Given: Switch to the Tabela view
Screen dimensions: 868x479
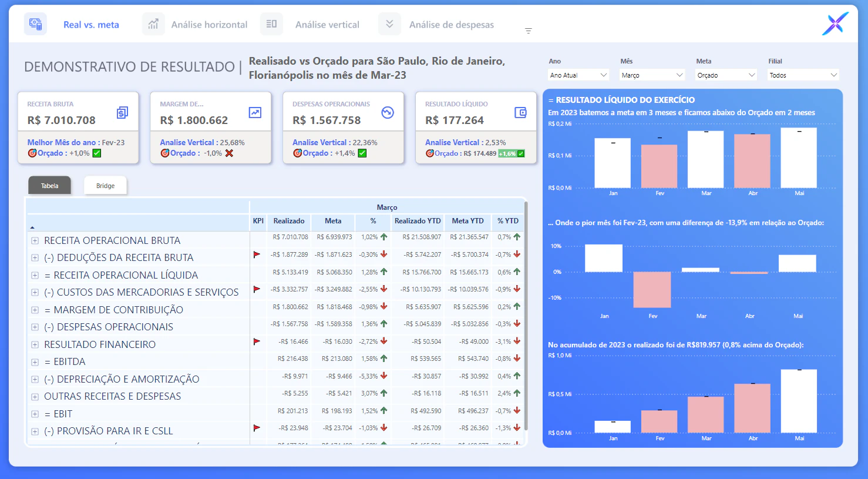Looking at the screenshot, I should tap(49, 186).
